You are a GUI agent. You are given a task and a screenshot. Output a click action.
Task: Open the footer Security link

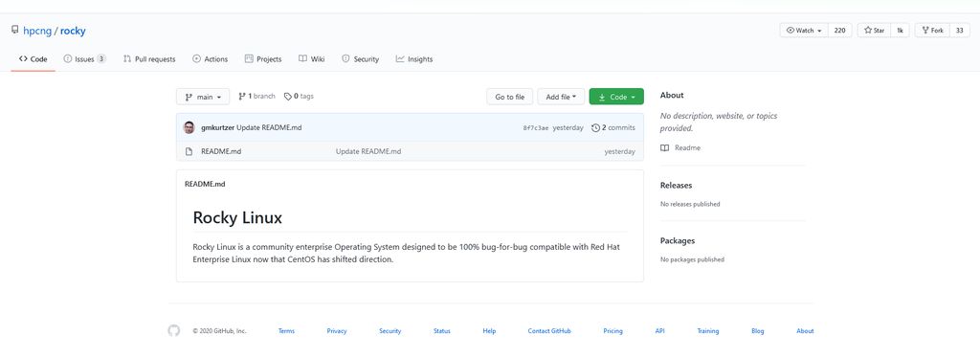390,331
